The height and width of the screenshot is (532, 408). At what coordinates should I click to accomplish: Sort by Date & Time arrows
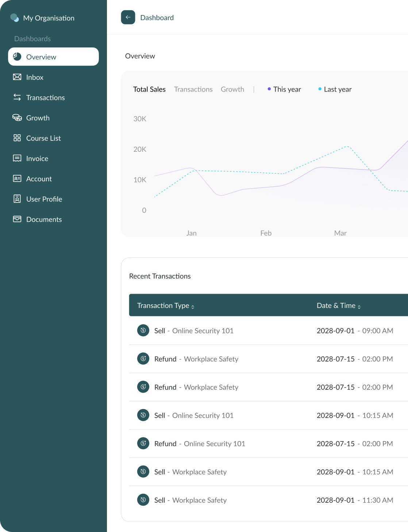[359, 307]
